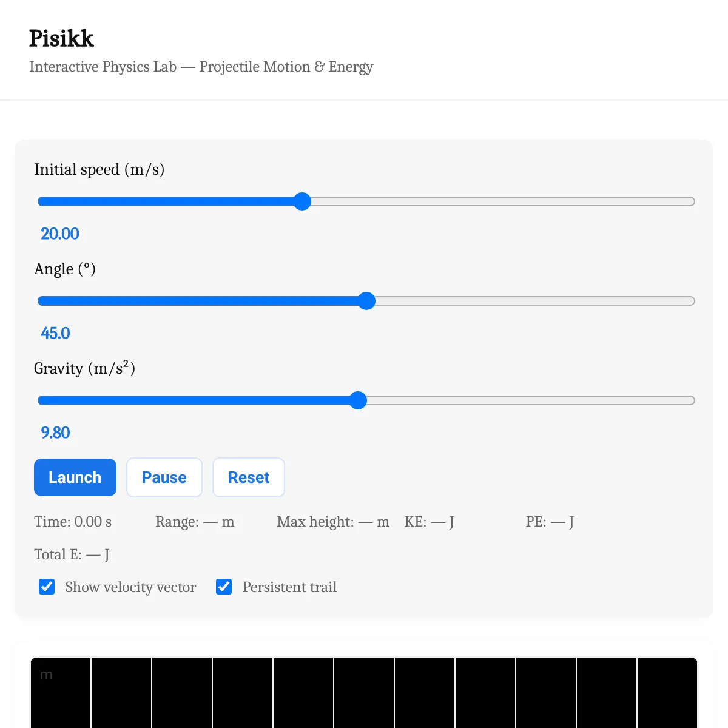The width and height of the screenshot is (728, 728).
Task: Click the Angle slider handle
Action: 366,301
